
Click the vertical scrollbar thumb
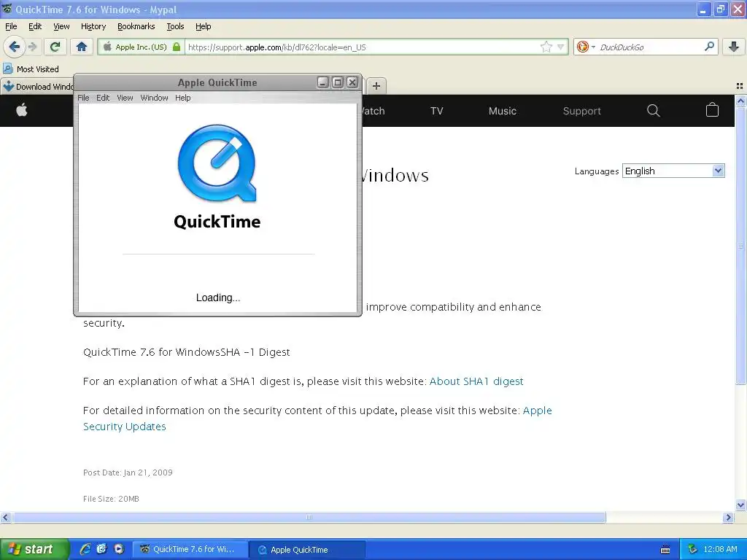pyautogui.click(x=740, y=245)
